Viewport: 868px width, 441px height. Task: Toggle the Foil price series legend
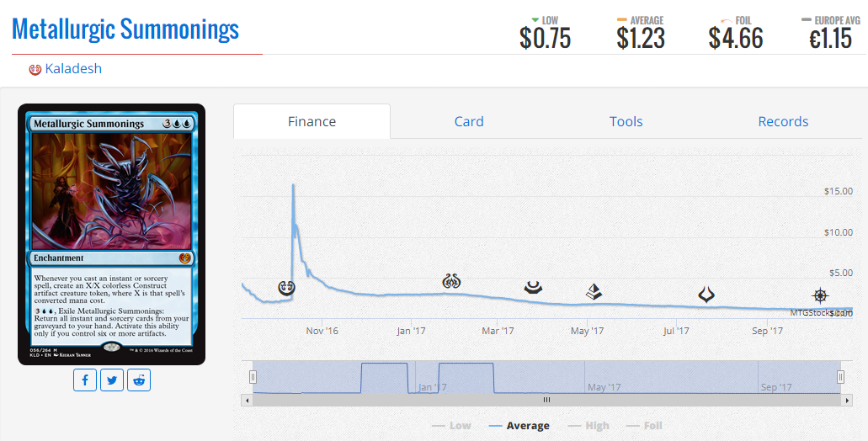[644, 426]
